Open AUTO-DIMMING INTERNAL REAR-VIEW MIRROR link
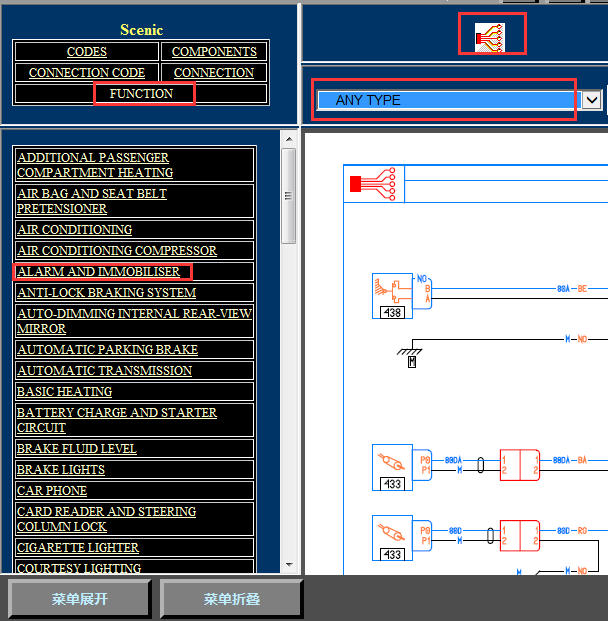The height and width of the screenshot is (621, 608). coord(135,321)
